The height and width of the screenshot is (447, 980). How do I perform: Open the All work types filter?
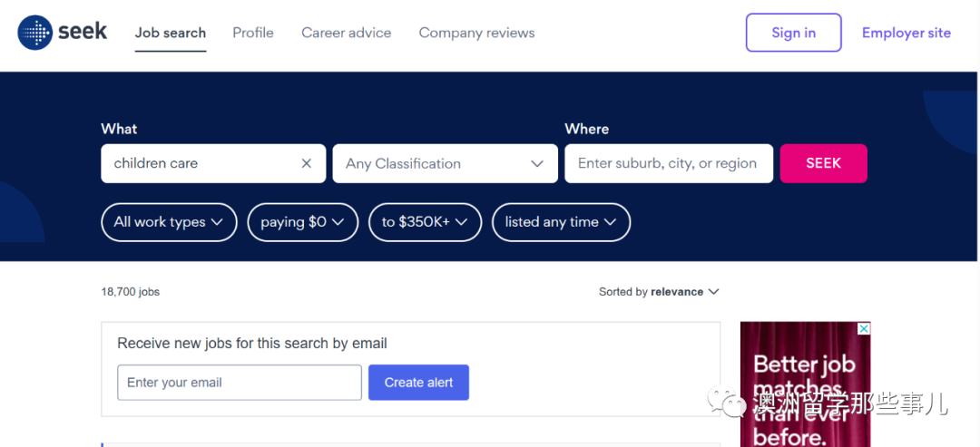(169, 222)
